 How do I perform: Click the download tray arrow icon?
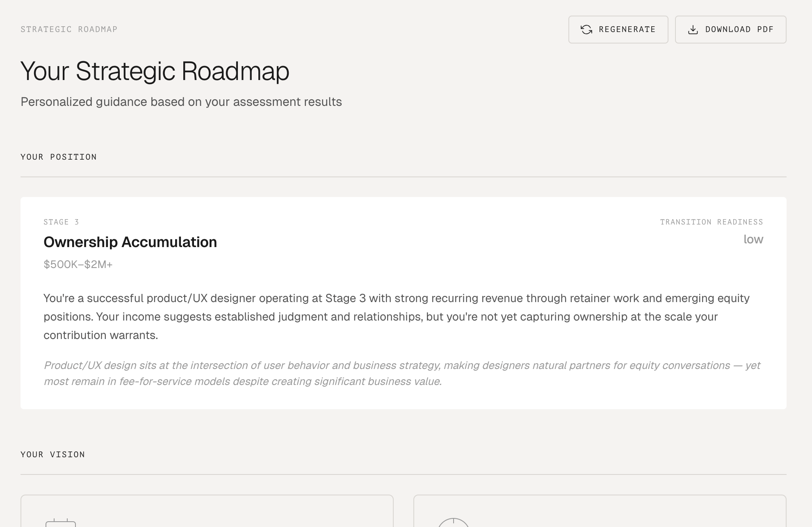click(x=693, y=30)
